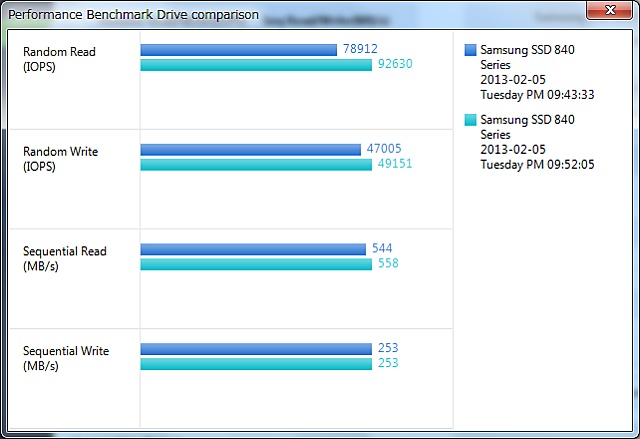
Task: Select the Random Read (IOPS) label
Action: click(x=59, y=59)
